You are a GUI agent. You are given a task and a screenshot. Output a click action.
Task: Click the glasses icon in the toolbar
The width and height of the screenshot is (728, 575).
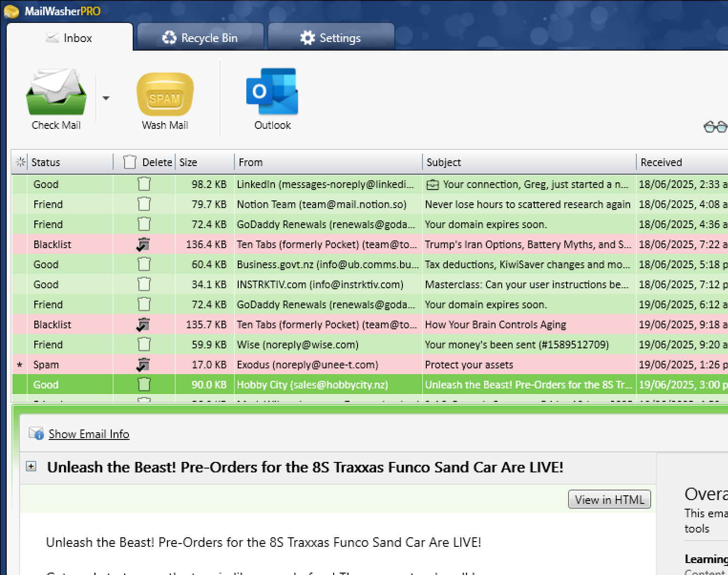coord(716,126)
